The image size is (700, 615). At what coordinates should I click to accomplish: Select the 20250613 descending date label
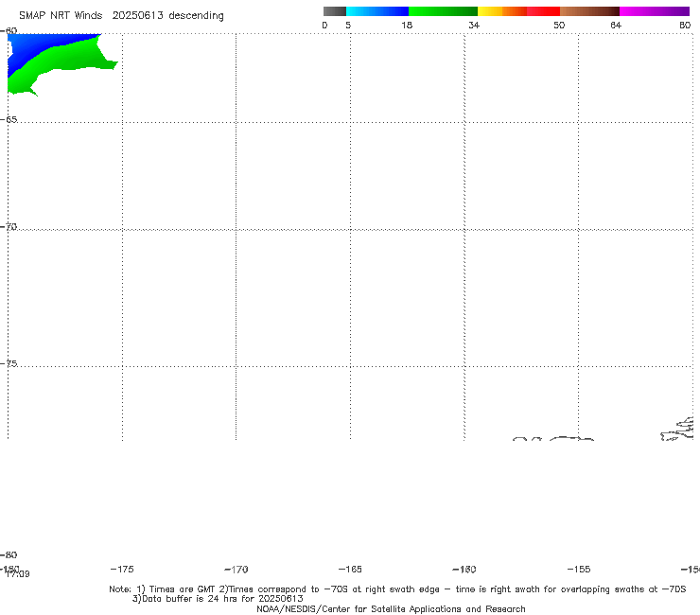[167, 16]
